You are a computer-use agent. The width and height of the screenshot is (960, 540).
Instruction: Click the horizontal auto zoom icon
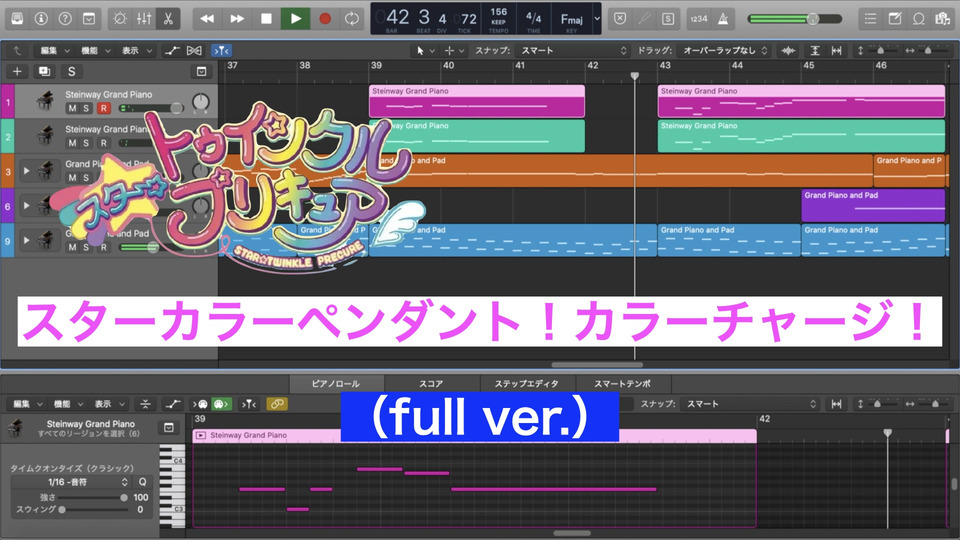coord(836,51)
